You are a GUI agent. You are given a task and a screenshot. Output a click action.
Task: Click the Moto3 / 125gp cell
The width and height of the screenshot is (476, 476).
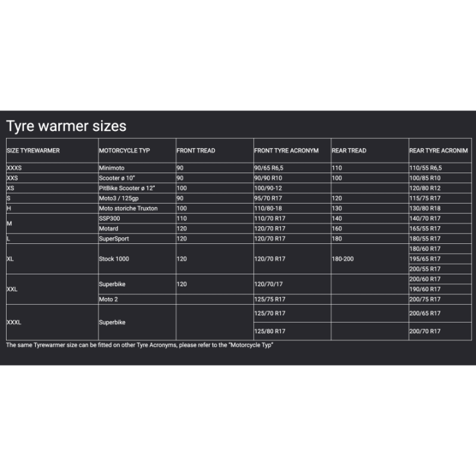120,198
